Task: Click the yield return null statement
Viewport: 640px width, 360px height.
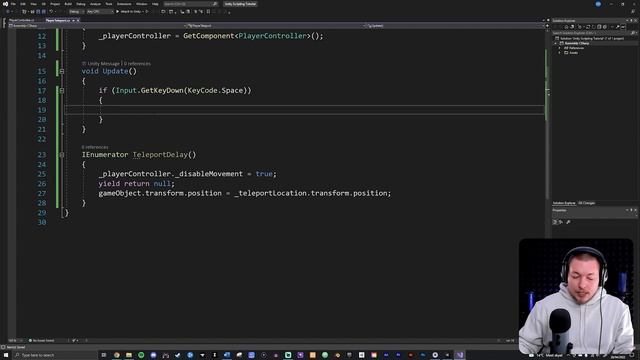Action: (x=136, y=184)
